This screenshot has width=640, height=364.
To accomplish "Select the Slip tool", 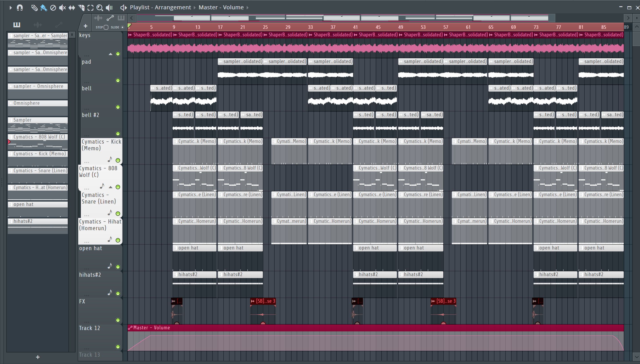I will point(72,8).
